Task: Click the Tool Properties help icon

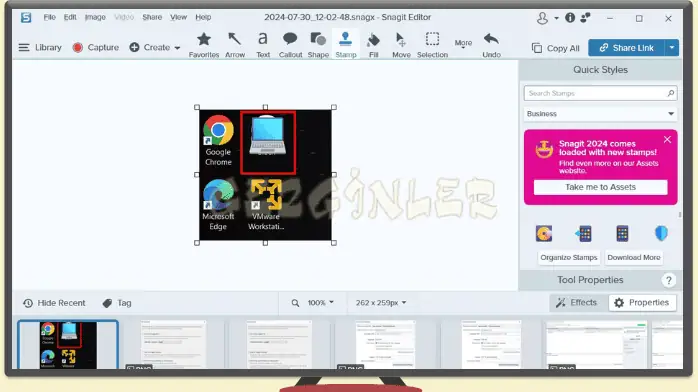Action: tap(668, 280)
